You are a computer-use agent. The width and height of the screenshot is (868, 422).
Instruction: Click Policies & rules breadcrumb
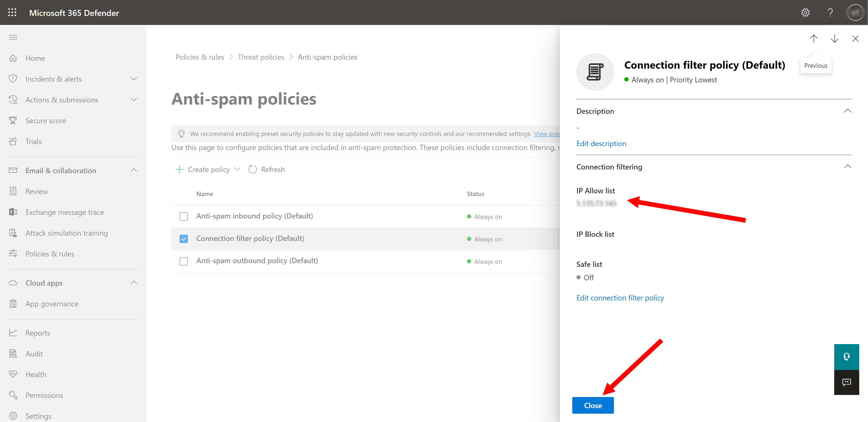click(200, 57)
